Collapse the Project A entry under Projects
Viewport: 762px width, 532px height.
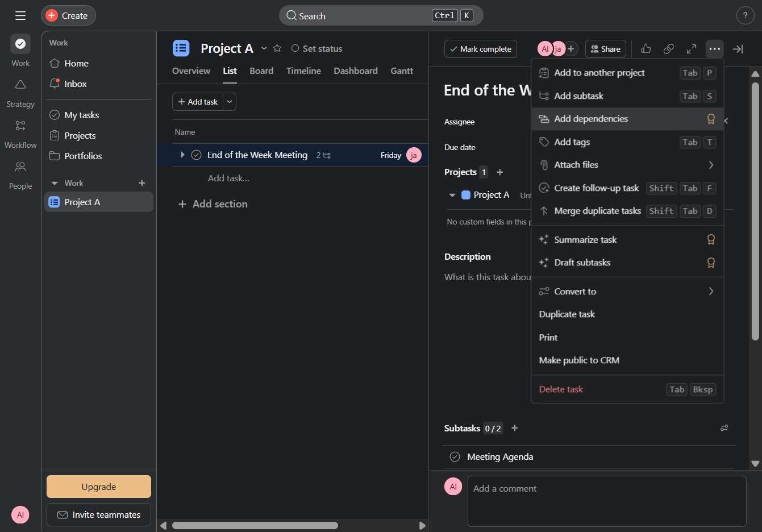[x=452, y=195]
